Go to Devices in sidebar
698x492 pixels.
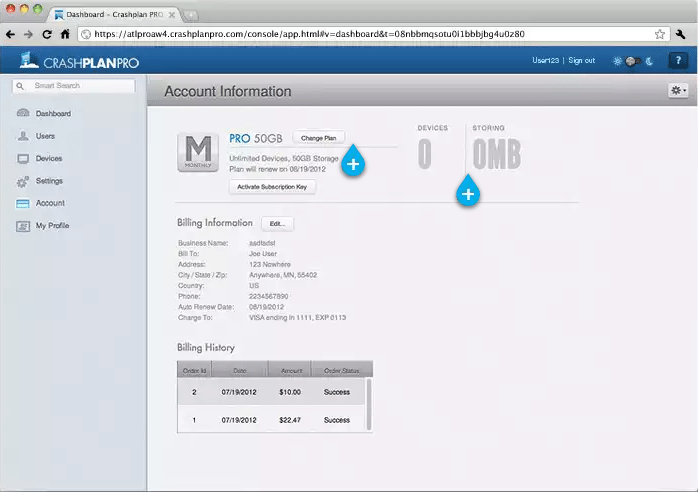click(x=49, y=159)
